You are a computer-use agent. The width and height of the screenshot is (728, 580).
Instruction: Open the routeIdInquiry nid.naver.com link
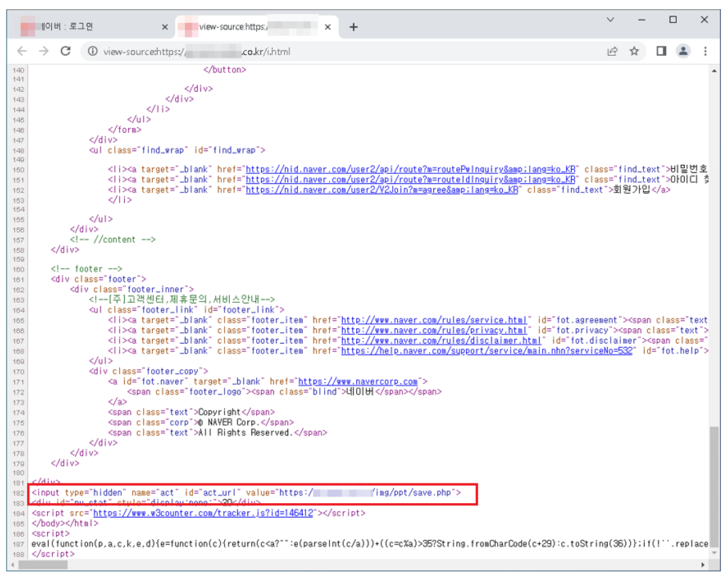click(410, 179)
